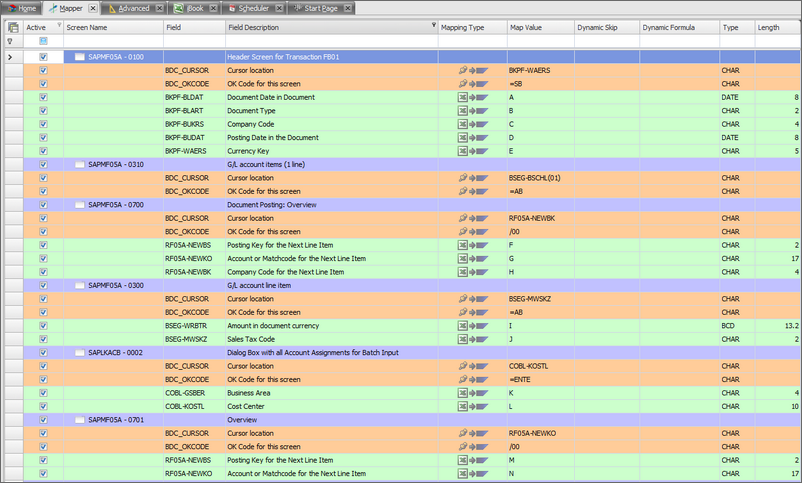
Task: Click mapping type icon for BKPF-WAERS field row
Action: point(464,152)
